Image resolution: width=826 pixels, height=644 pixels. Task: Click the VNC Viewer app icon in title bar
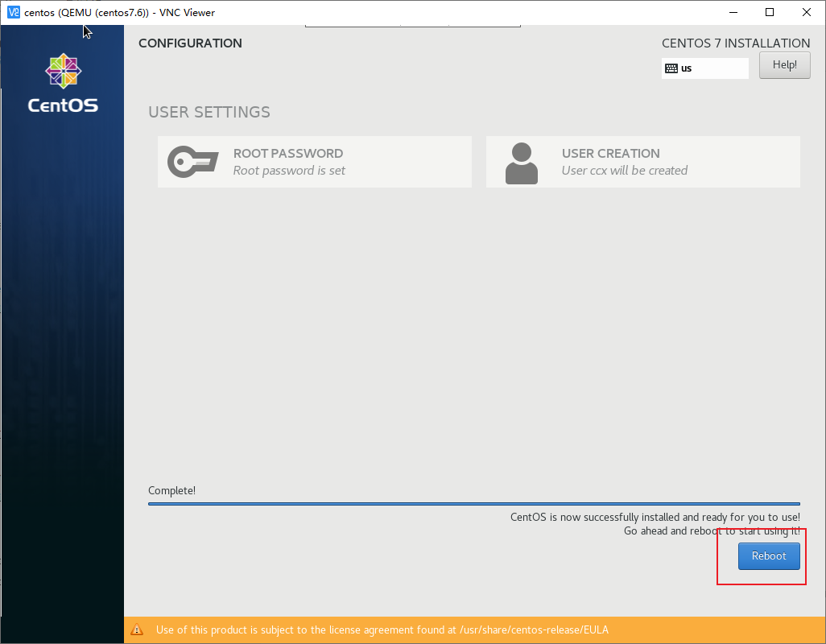14,13
